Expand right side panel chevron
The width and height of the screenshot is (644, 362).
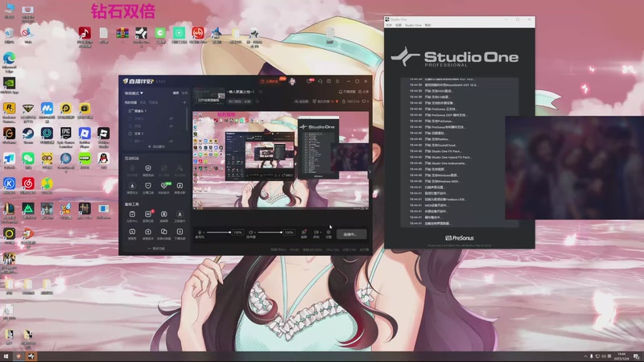pos(369,171)
